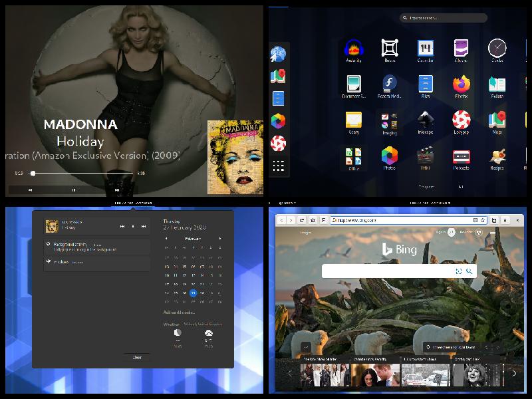Open the Imaging app folder

tap(390, 124)
